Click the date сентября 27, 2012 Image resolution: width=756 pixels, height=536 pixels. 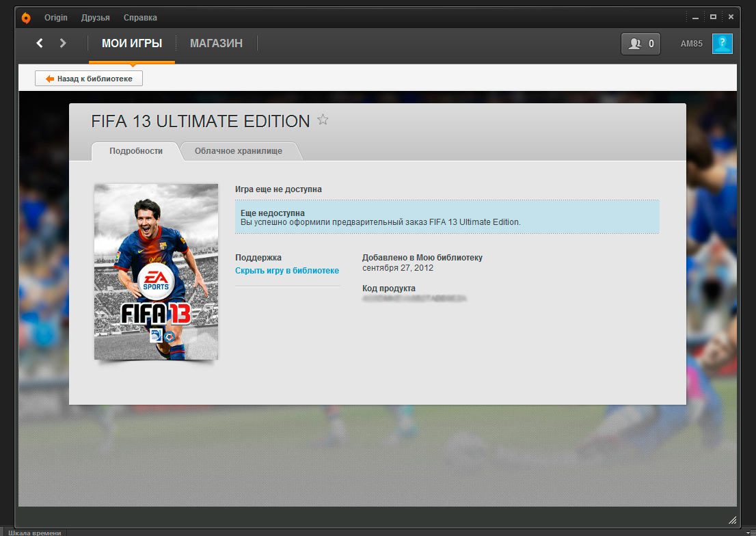[x=398, y=268]
